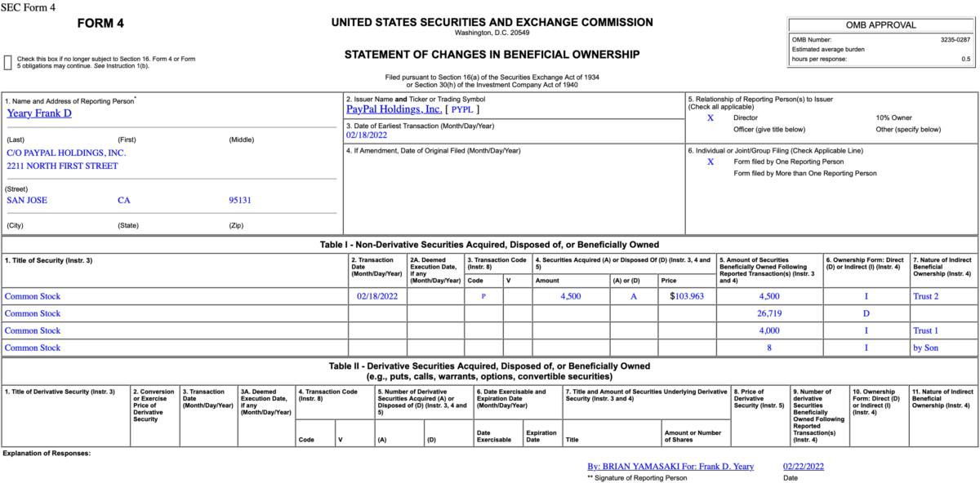Click the '26,719' beneficially owned amount

769,313
